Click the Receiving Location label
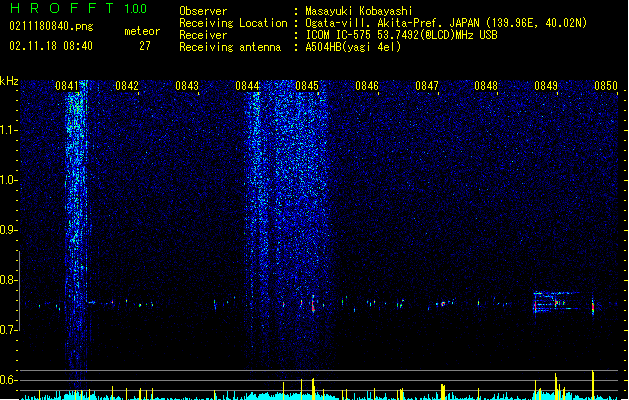Image resolution: width=629 pixels, height=400 pixels. tap(233, 24)
